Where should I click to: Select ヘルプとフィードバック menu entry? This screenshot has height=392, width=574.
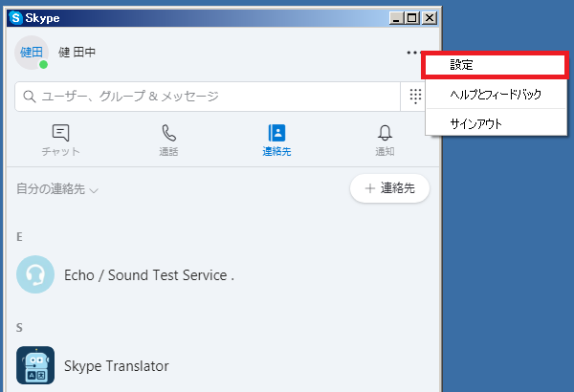point(496,95)
